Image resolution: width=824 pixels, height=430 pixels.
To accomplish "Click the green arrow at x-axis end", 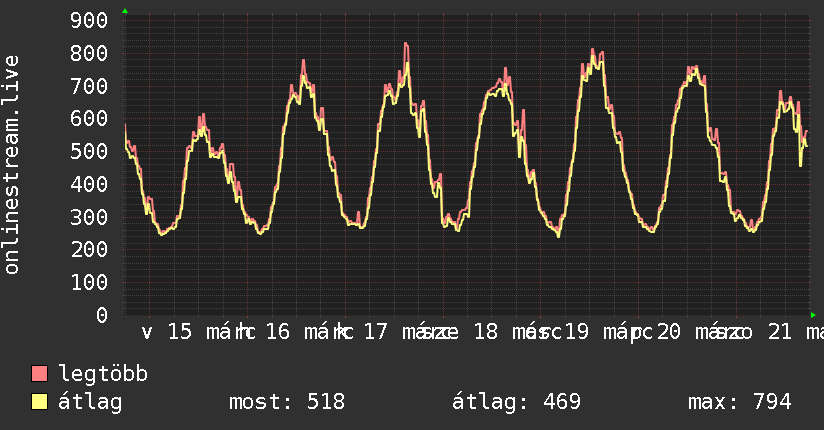I will point(813,315).
